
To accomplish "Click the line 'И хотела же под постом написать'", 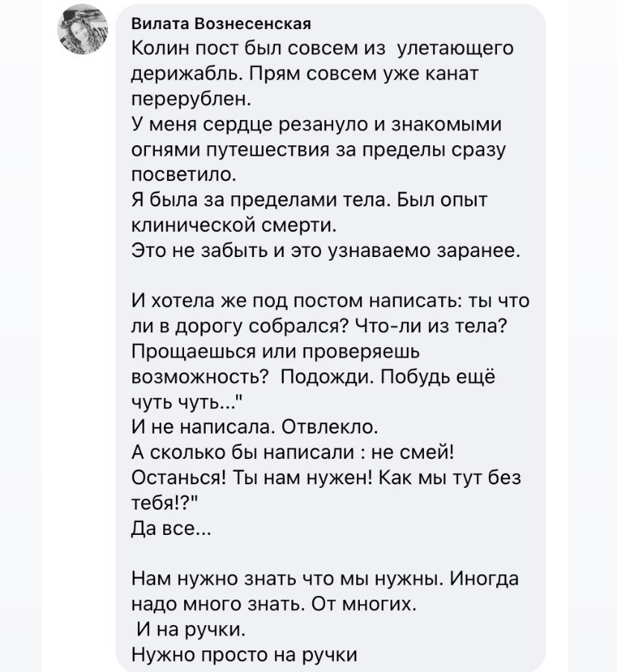I will tap(329, 301).
